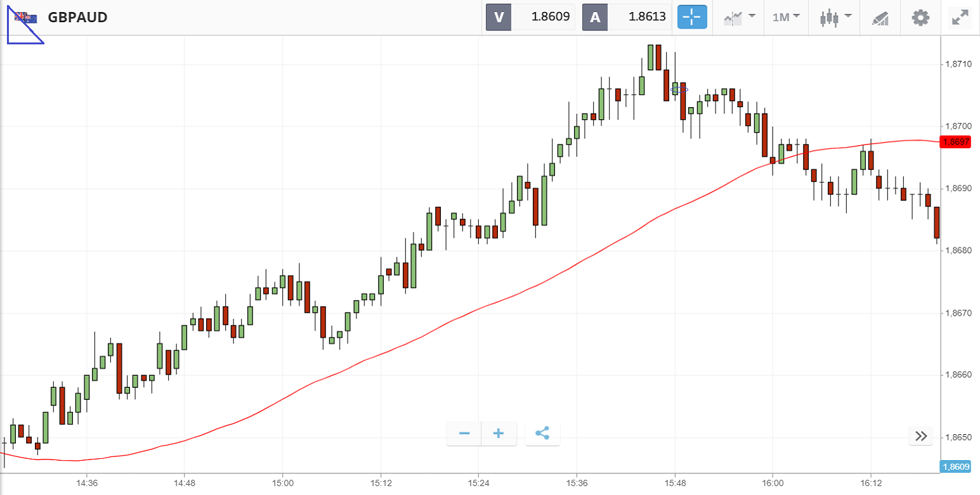
Task: Open chart settings gear
Action: 920,17
